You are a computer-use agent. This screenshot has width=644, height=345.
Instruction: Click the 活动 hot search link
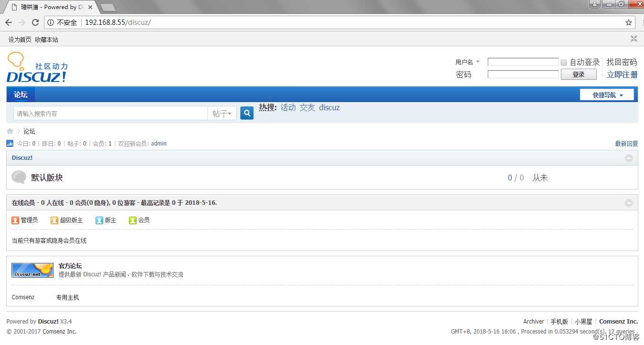(x=288, y=108)
